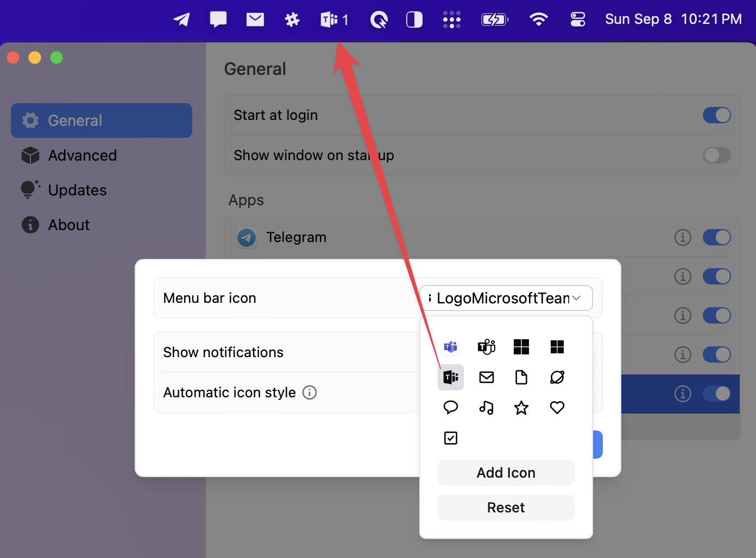Toggle the Telegram app switch
Viewport: 756px width, 558px height.
[x=717, y=237]
